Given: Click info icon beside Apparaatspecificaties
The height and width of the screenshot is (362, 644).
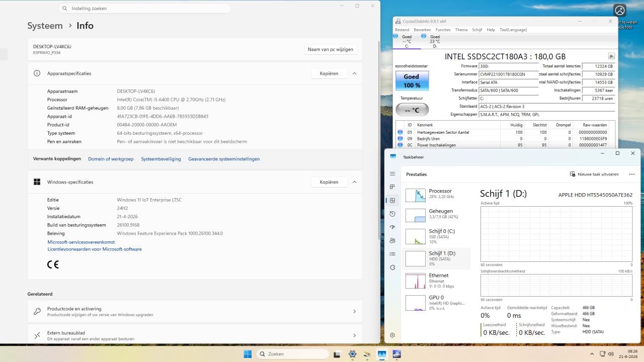Looking at the screenshot, I should click(37, 73).
